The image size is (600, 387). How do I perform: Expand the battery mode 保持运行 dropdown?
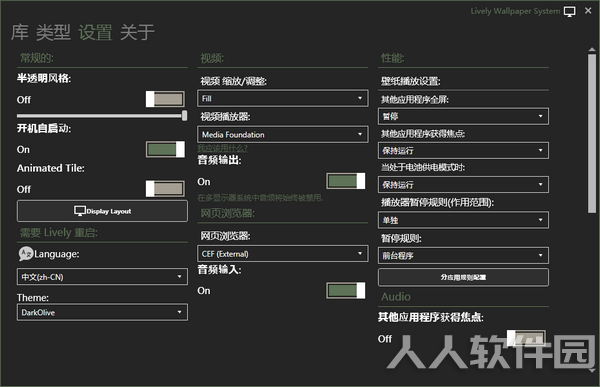pos(463,185)
